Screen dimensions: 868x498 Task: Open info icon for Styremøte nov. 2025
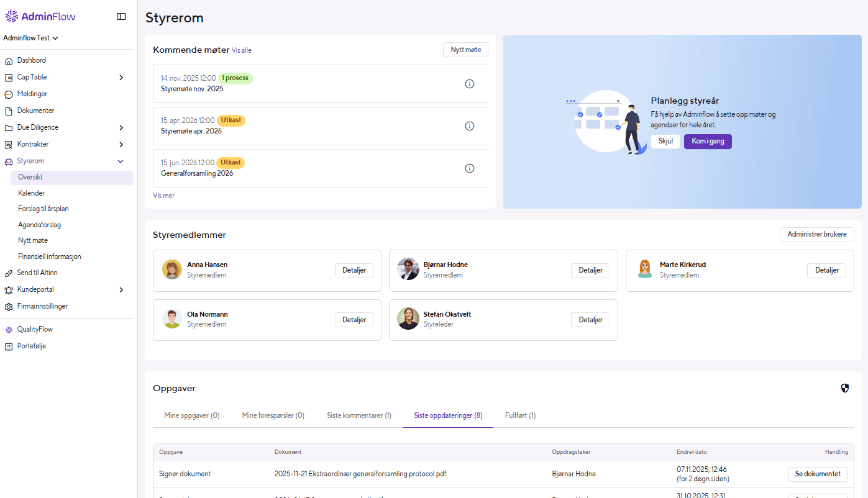[469, 83]
